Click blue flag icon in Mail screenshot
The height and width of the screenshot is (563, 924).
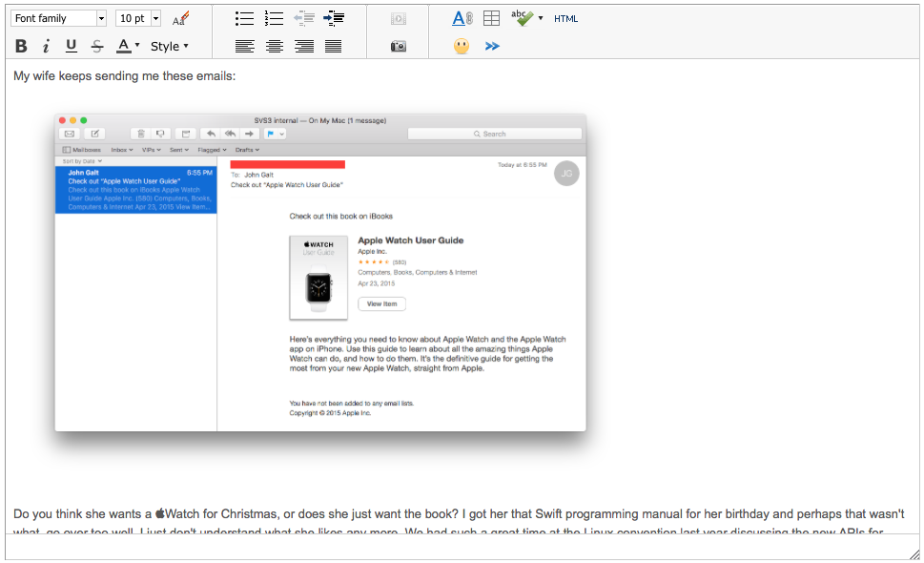pos(271,134)
